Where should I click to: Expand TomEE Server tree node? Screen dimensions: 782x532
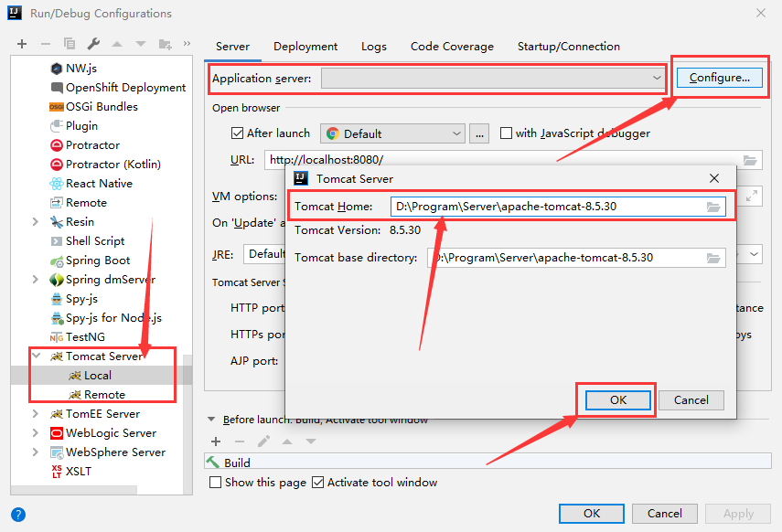(x=36, y=414)
